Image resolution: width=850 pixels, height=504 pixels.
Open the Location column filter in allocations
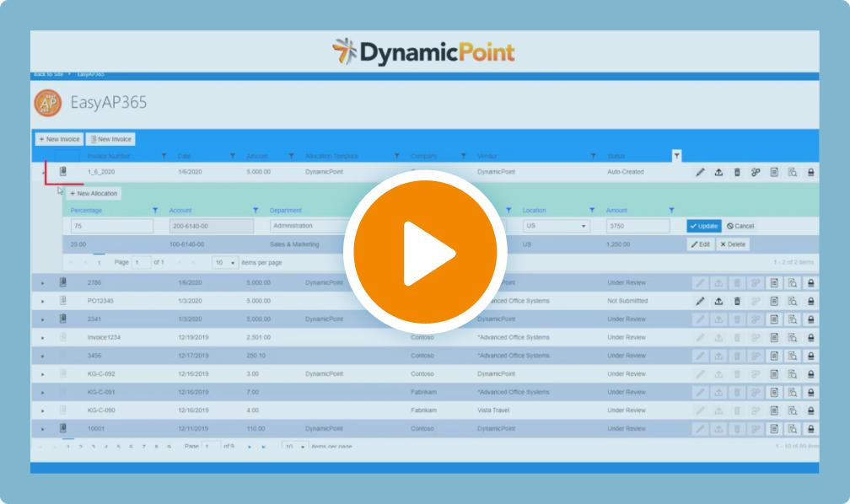point(592,210)
